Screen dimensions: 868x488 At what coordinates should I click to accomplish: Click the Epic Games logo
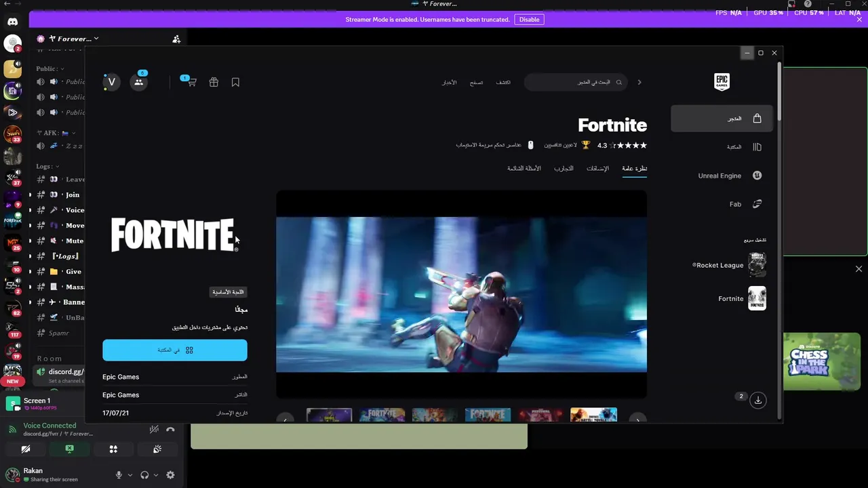(722, 81)
